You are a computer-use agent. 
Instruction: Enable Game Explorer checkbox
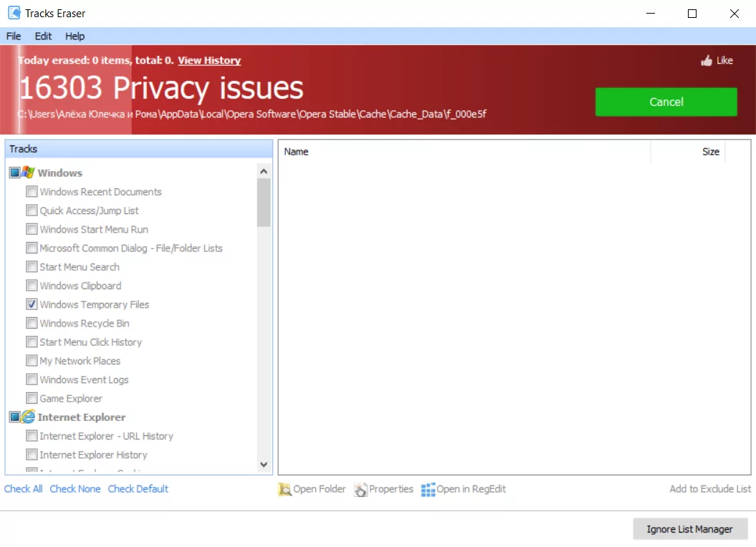(32, 398)
